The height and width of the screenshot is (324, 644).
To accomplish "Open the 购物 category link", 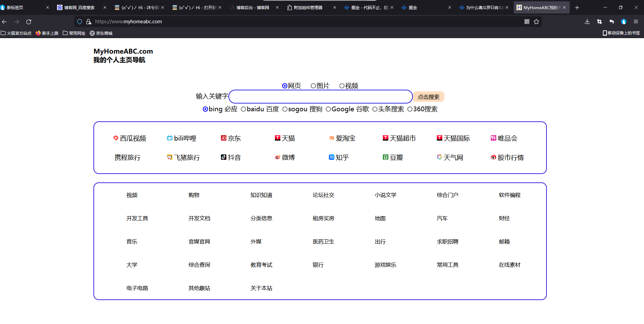I will click(x=194, y=195).
